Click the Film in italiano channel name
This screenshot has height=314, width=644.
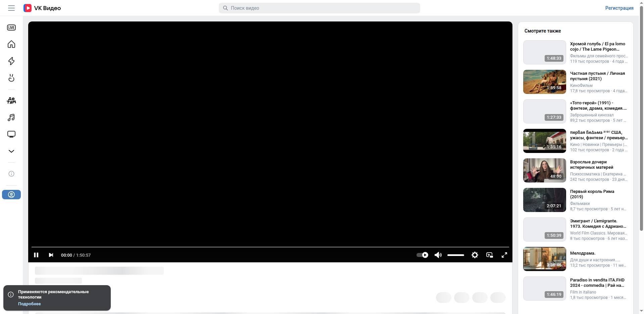click(583, 292)
